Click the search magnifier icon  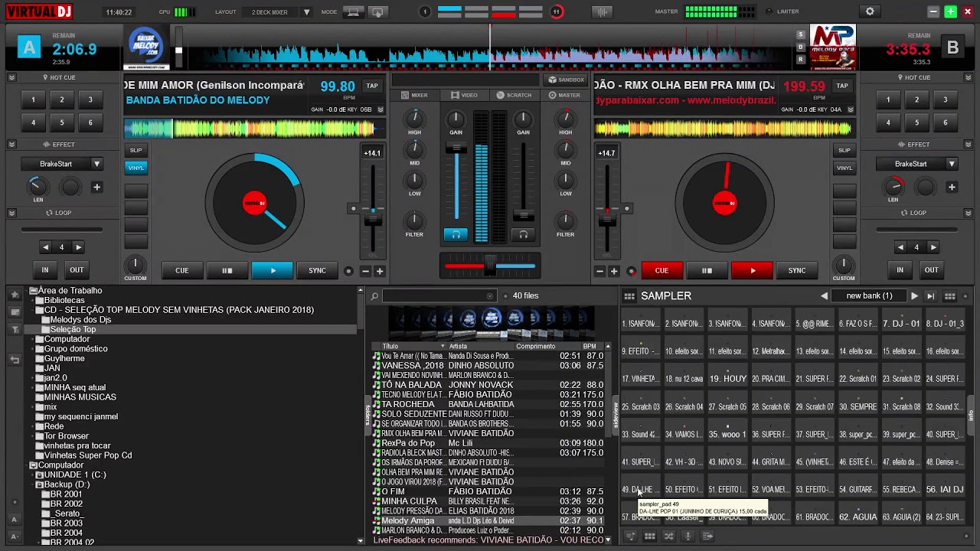[x=374, y=296]
